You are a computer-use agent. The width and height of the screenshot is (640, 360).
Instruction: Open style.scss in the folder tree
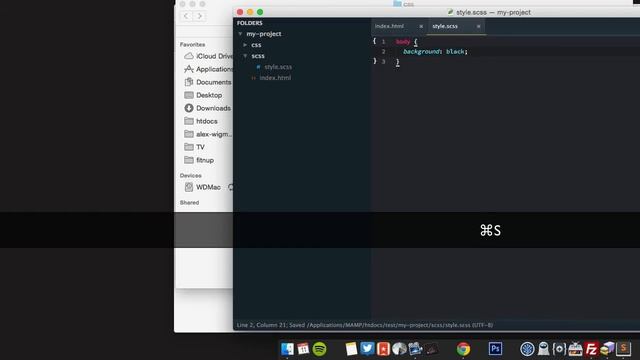point(278,67)
